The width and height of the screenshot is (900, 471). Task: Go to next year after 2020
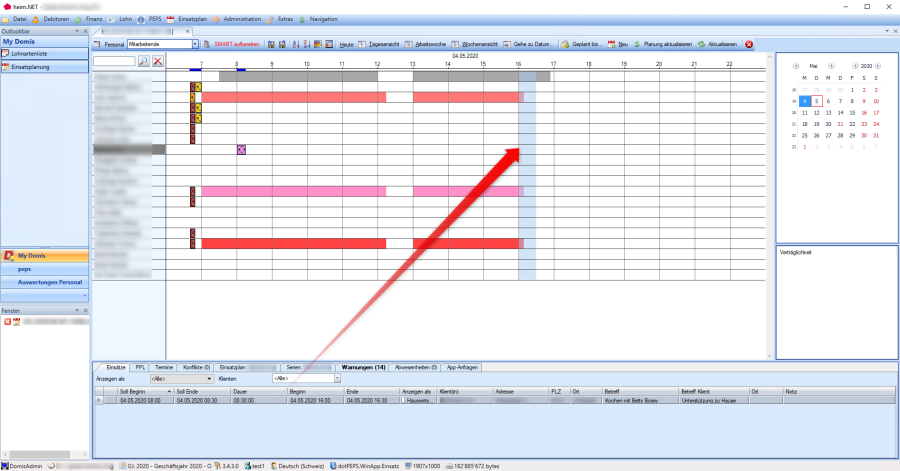pyautogui.click(x=878, y=66)
